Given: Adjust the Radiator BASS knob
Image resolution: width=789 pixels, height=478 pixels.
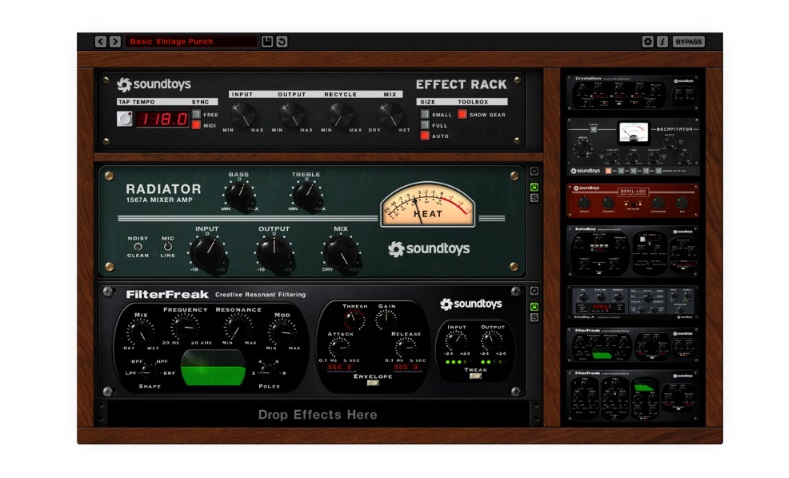Looking at the screenshot, I should (240, 195).
